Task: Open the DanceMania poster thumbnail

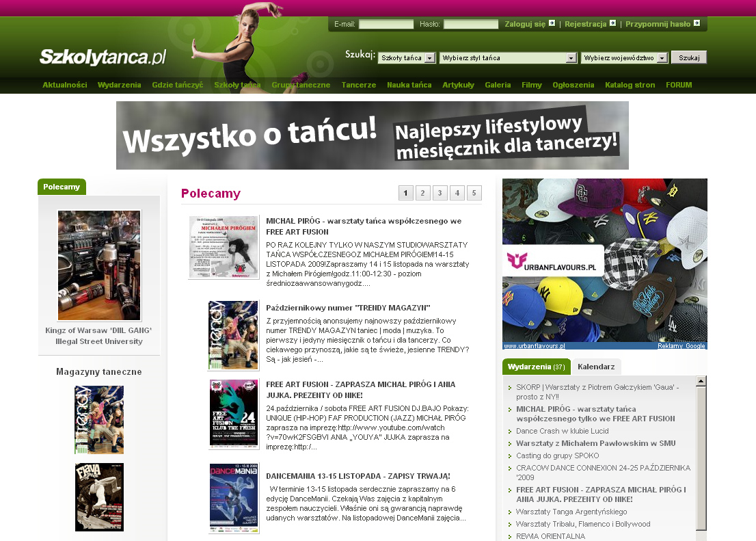Action: pyautogui.click(x=234, y=499)
